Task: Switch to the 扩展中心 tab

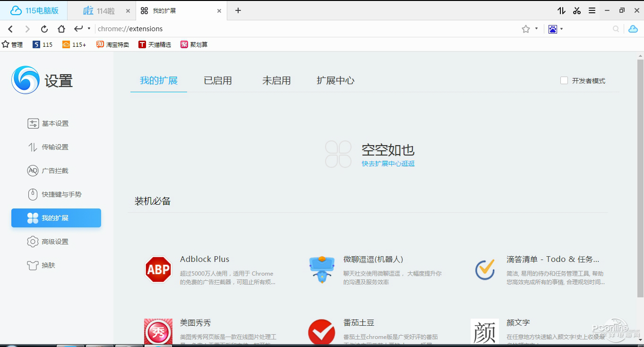Action: (x=335, y=81)
